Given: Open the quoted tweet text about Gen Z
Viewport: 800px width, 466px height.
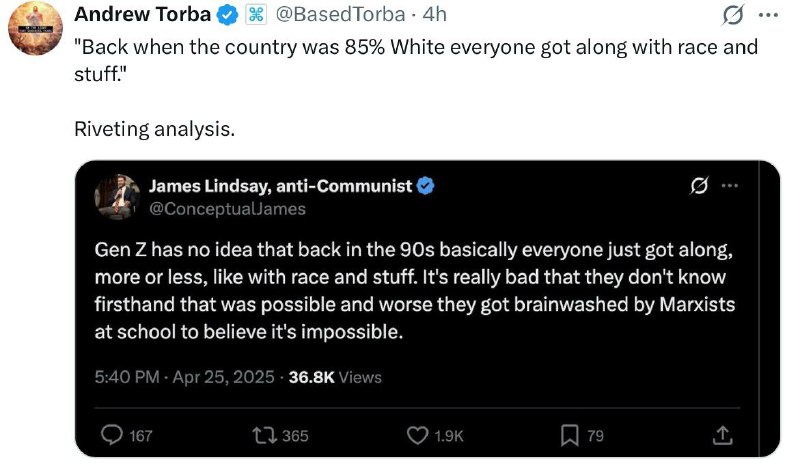Looking at the screenshot, I should pos(414,290).
